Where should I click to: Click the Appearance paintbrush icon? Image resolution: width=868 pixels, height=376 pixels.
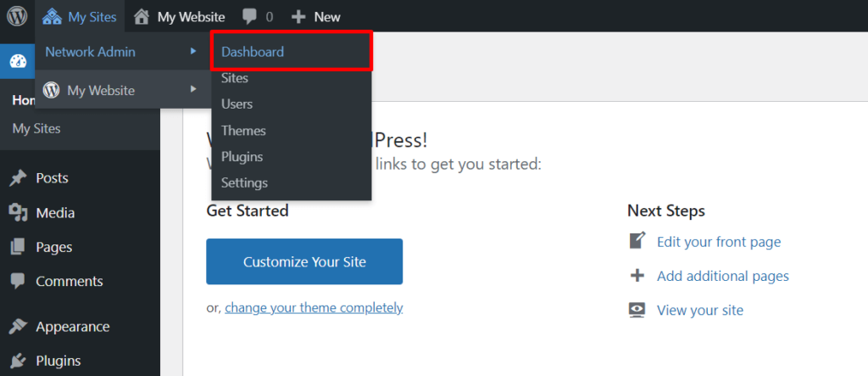[x=19, y=327]
